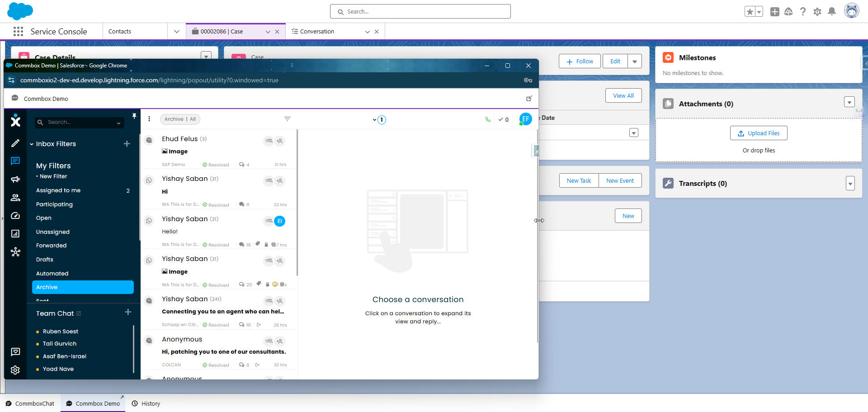Open Team Chat with Asaf Ben-Israel
This screenshot has height=412, width=868.
[x=65, y=356]
